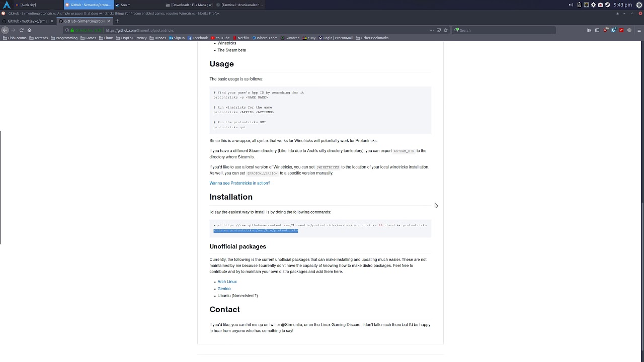Screen dimensions: 644x362
Task: Save page to Pocket
Action: tap(439, 30)
